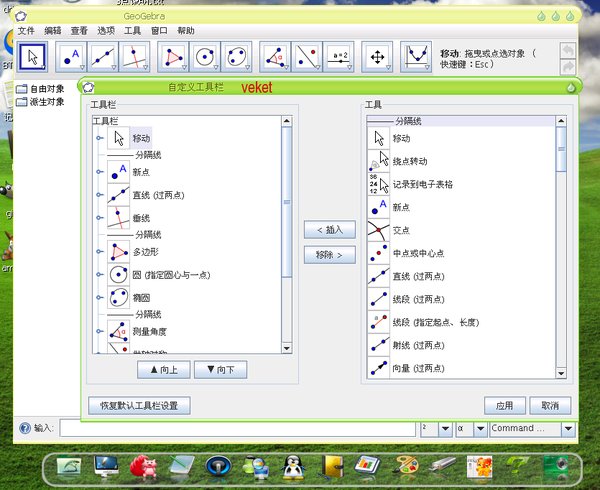The image size is (600, 490).
Task: Select the New Point tool in toolbar
Action: 71,57
